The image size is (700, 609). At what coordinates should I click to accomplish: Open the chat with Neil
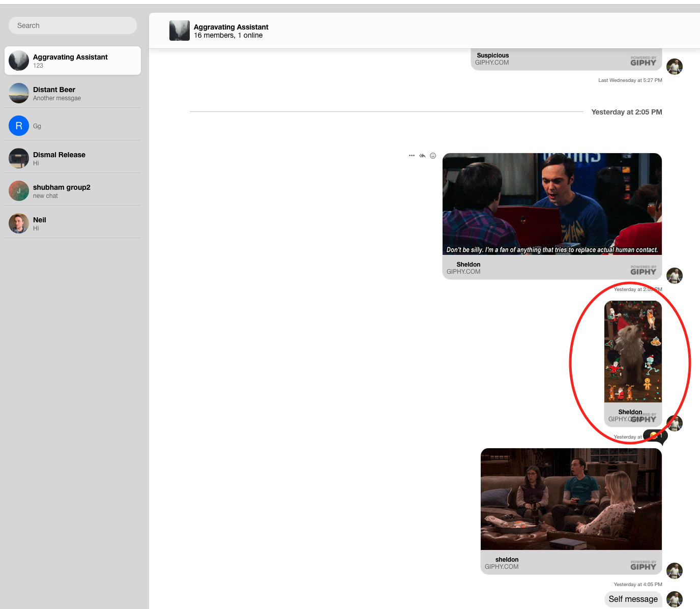(x=73, y=223)
